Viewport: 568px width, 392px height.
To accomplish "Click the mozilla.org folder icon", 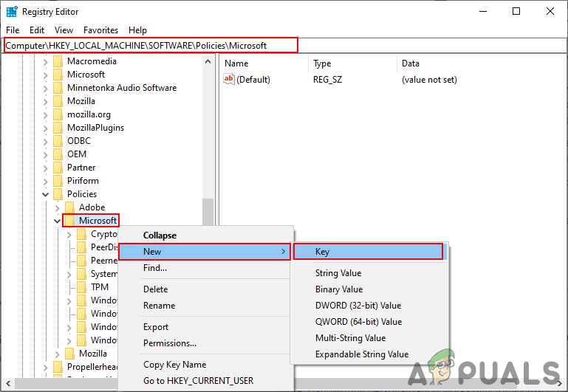I will click(x=58, y=114).
